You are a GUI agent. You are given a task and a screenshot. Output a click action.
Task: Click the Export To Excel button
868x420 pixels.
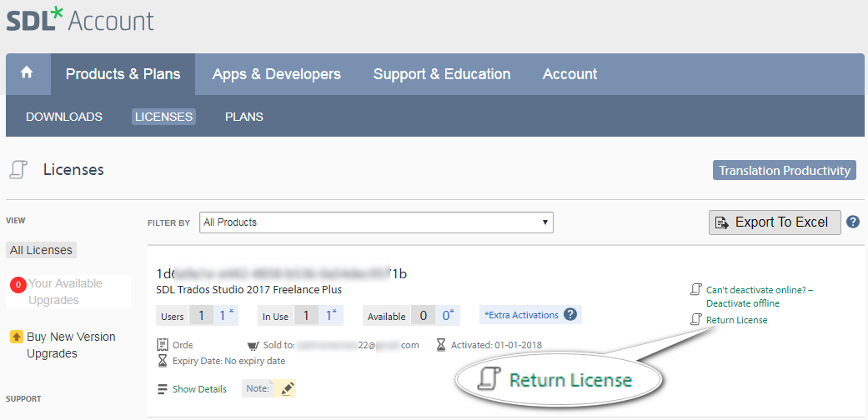775,222
